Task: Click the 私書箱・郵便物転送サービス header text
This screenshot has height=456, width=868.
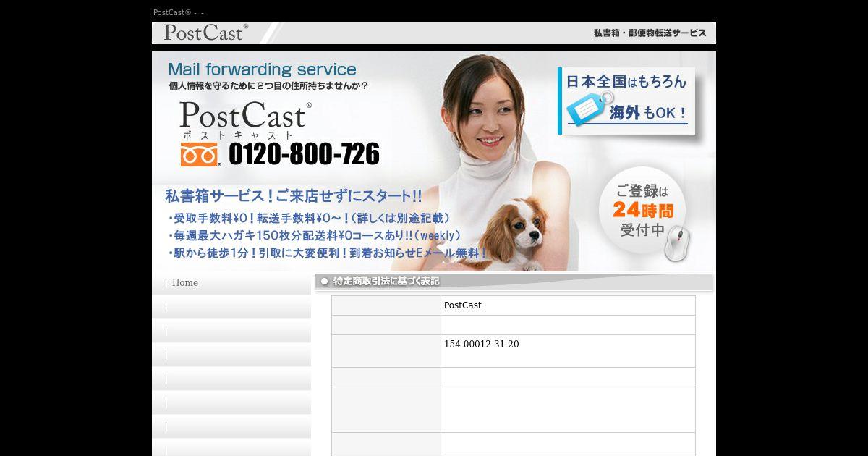Action: click(x=650, y=33)
